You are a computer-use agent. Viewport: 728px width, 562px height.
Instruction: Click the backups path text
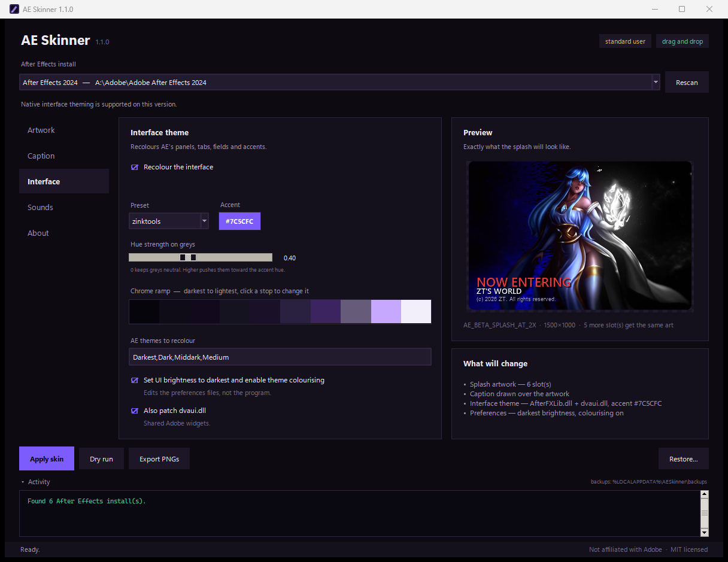pos(649,482)
